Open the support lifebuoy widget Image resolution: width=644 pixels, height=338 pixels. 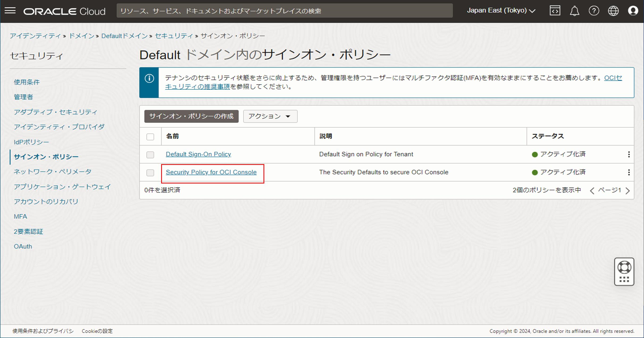(624, 272)
